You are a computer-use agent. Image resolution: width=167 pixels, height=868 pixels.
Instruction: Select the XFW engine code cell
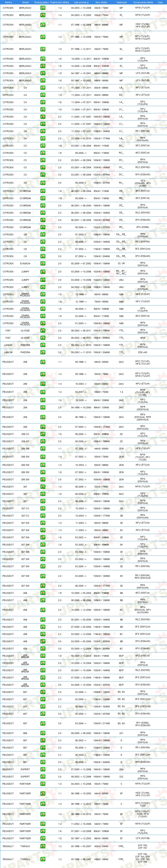coord(143,338)
